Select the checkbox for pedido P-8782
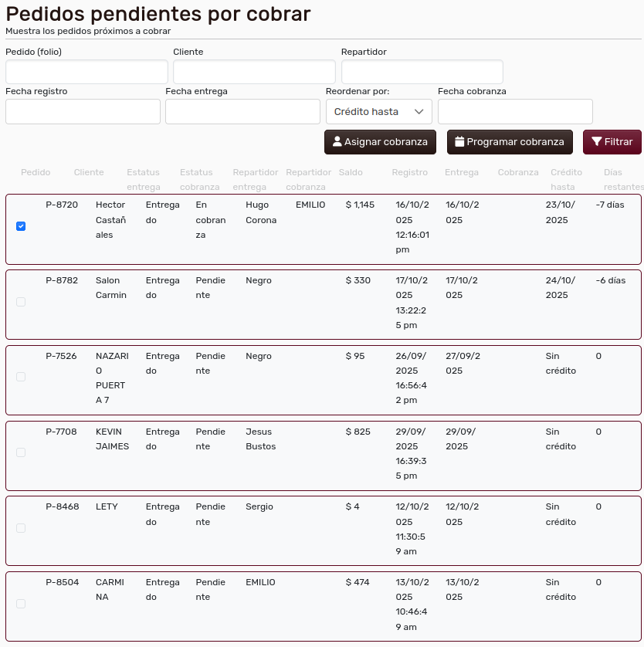This screenshot has height=647, width=644. click(x=21, y=302)
